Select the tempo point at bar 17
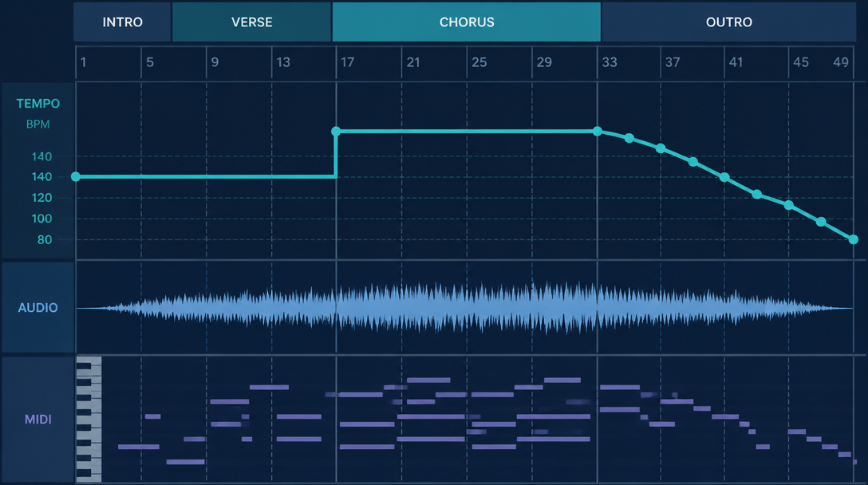The image size is (868, 485). pos(336,131)
